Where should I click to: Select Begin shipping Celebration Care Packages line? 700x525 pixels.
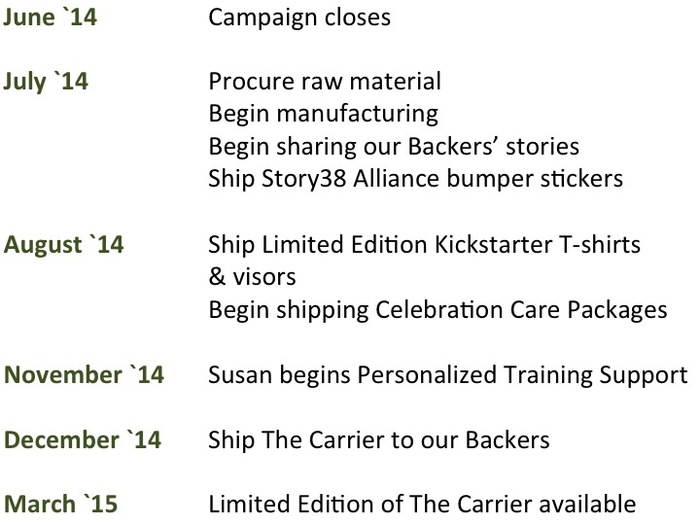pyautogui.click(x=438, y=311)
